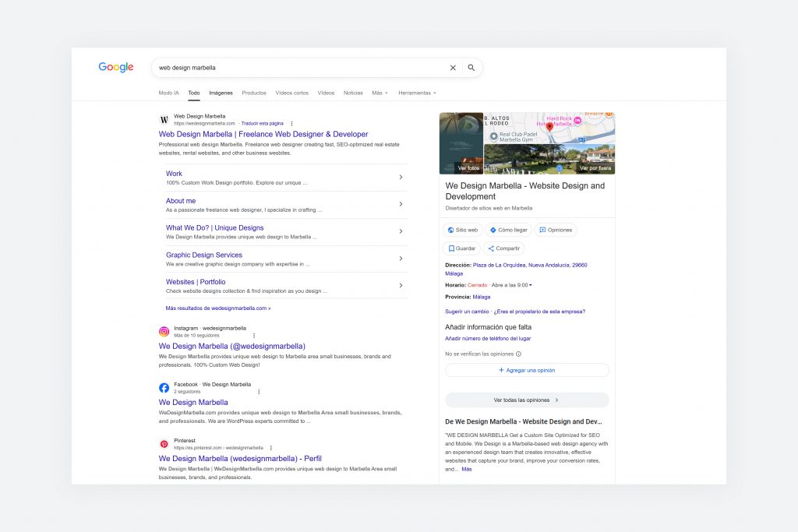Expand the What We Do sitelink chevron
The width and height of the screenshot is (798, 532).
point(401,231)
